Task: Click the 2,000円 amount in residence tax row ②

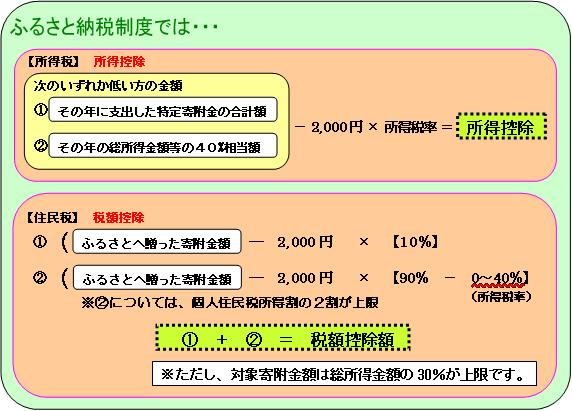Action: point(305,278)
